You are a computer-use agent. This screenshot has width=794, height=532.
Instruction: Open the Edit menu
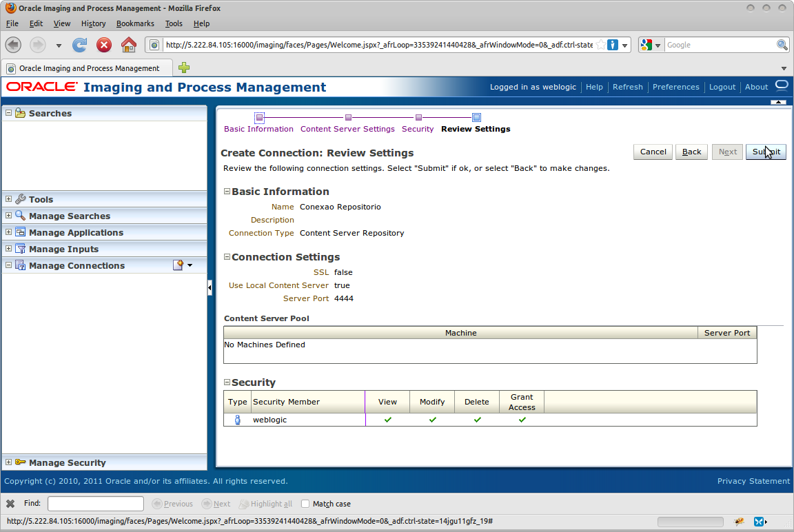36,23
